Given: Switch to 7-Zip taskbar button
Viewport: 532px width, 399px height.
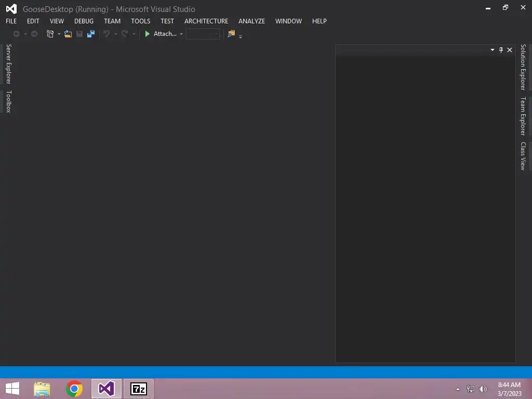Looking at the screenshot, I should coord(138,389).
